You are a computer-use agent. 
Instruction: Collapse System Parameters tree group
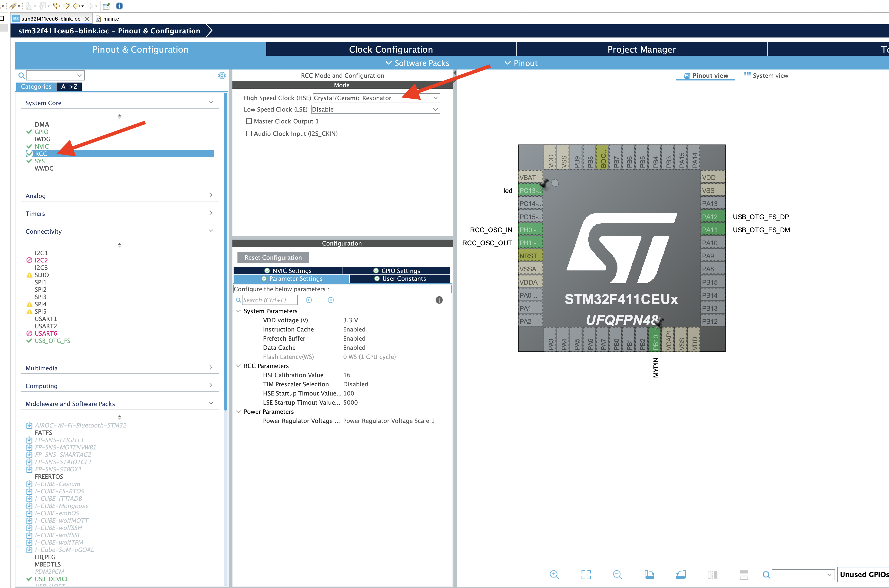tap(238, 311)
